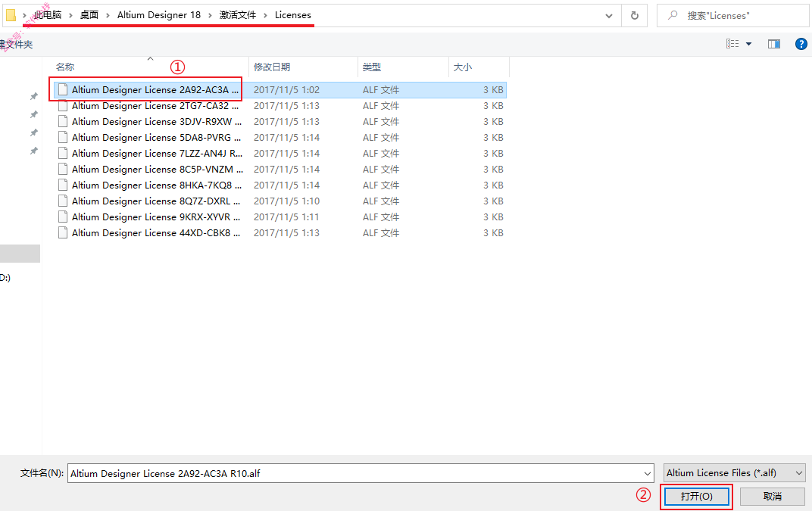Select Altium Designer License 3DJV-R9XW file
Screen dimensions: 812x511
280,122
